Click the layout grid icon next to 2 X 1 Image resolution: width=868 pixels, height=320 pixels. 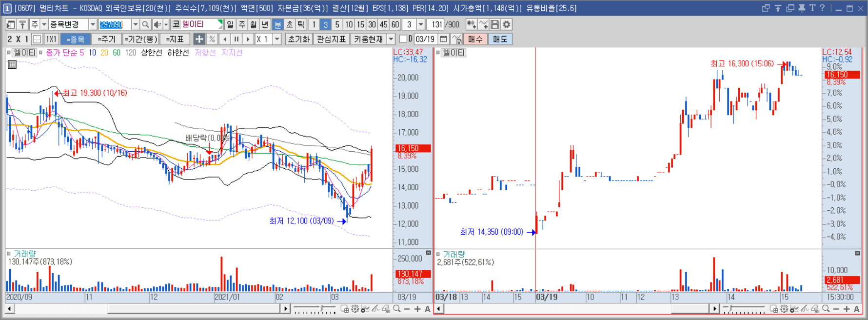(x=37, y=39)
